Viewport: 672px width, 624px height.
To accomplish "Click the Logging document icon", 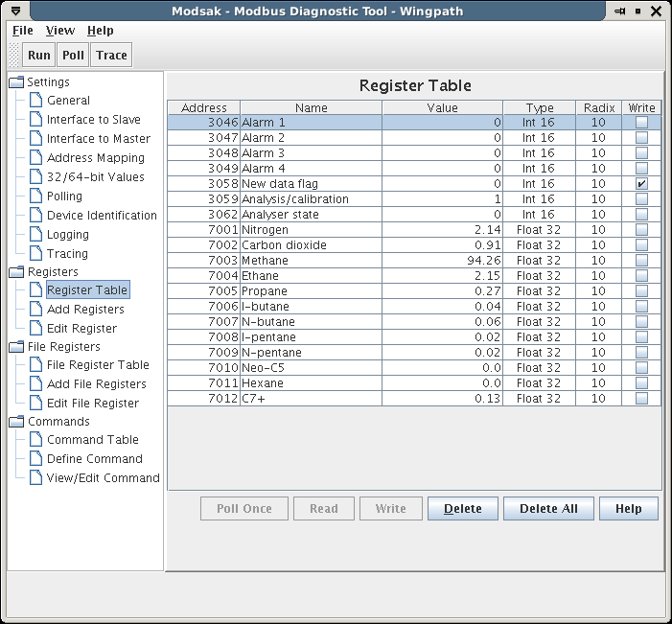I will tap(36, 234).
